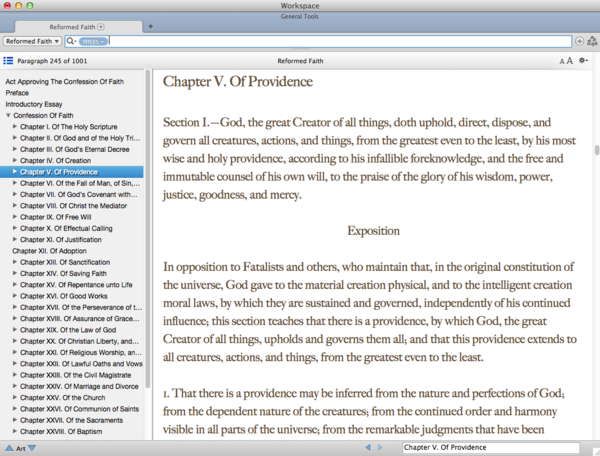Select Chapter XXVI. Of Communion of Saints
The width and height of the screenshot is (600, 456).
click(x=79, y=409)
